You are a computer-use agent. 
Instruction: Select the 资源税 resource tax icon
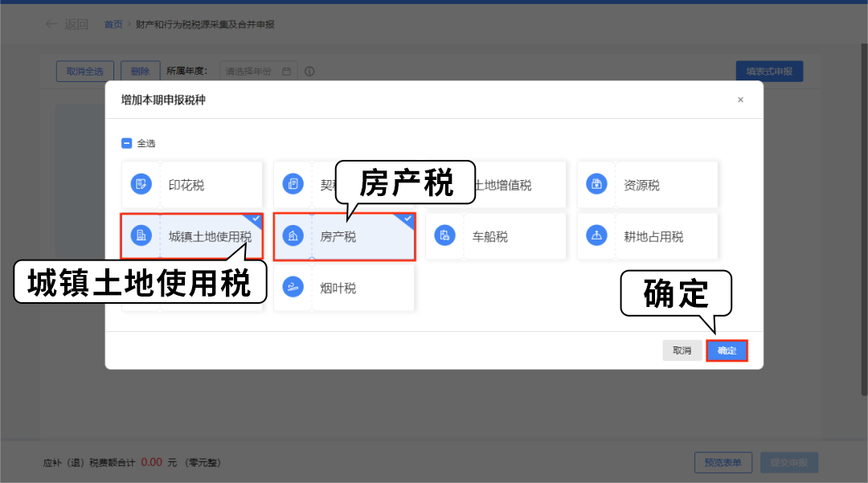596,185
